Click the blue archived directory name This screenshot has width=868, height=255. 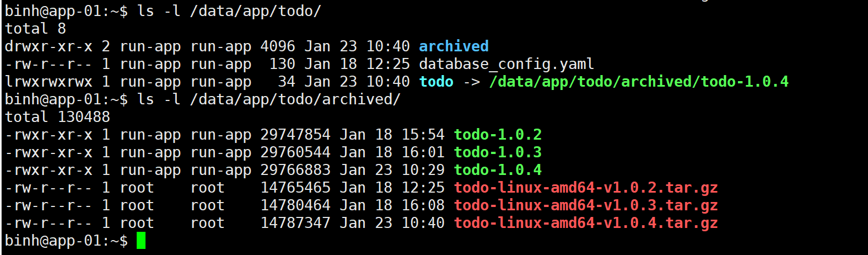tap(454, 46)
